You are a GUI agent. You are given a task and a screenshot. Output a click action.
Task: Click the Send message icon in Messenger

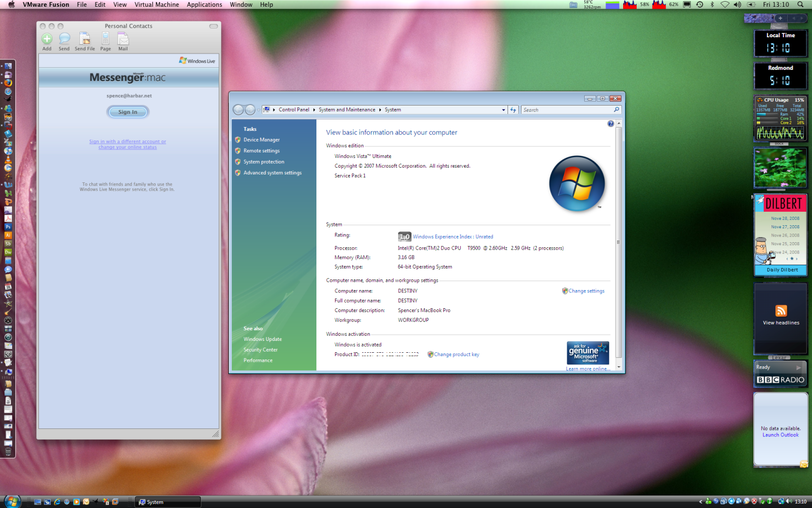(64, 39)
